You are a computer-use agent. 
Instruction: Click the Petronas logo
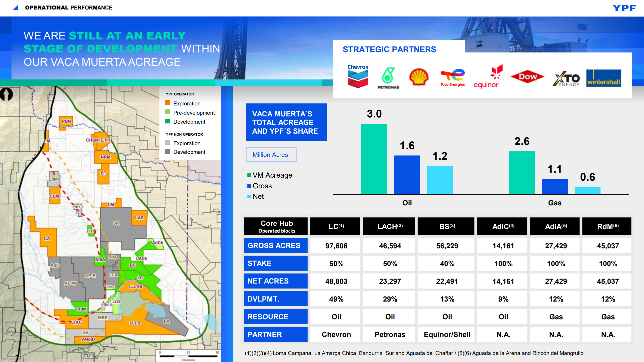coord(388,78)
